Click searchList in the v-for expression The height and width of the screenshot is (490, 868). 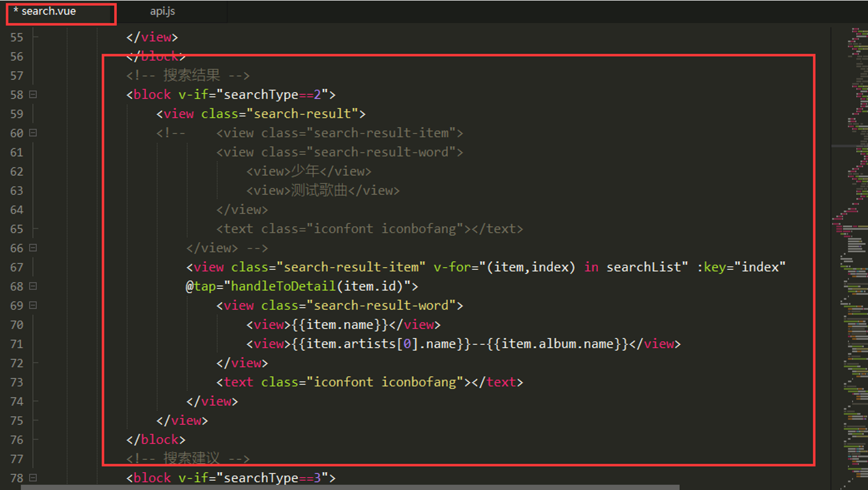pos(643,267)
